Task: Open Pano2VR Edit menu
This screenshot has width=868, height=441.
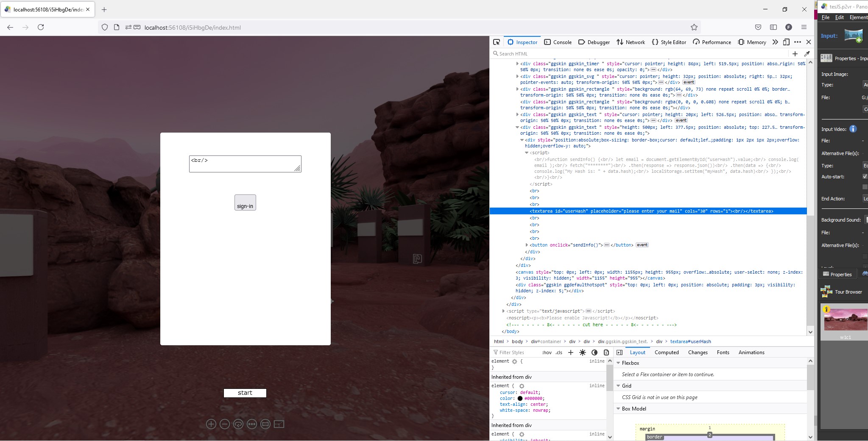Action: pos(840,17)
